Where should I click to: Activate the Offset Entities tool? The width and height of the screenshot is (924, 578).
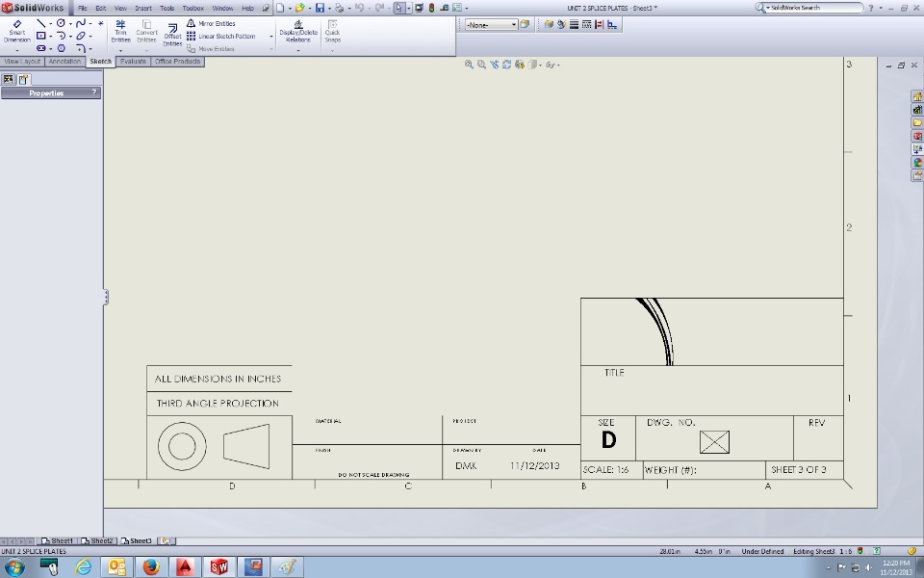tap(172, 35)
